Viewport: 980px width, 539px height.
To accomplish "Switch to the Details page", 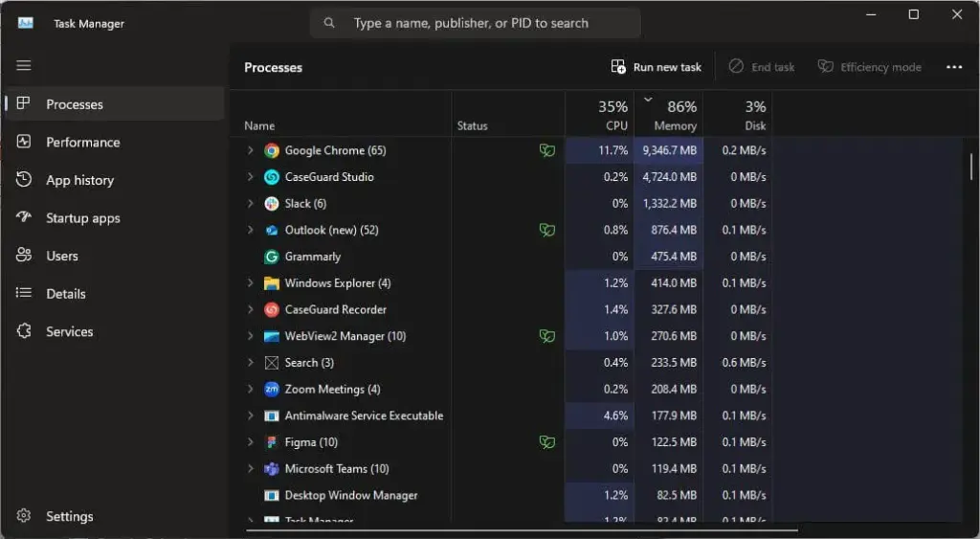I will click(x=115, y=293).
